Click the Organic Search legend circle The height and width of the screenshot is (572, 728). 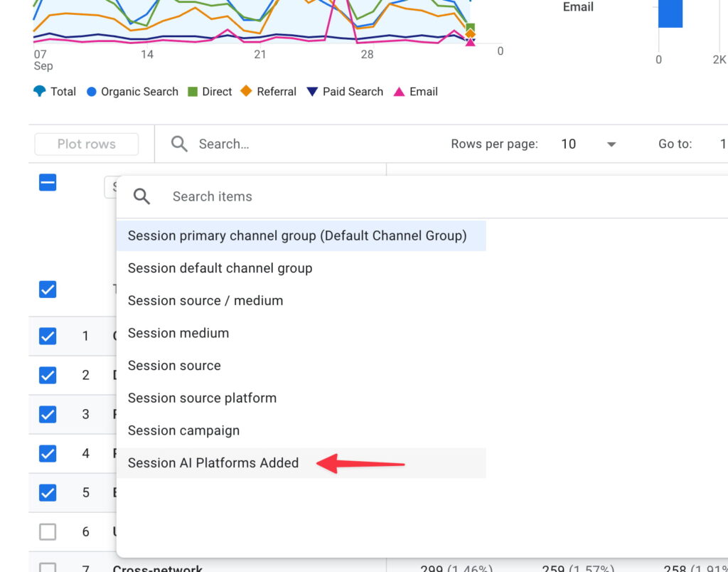click(x=91, y=91)
